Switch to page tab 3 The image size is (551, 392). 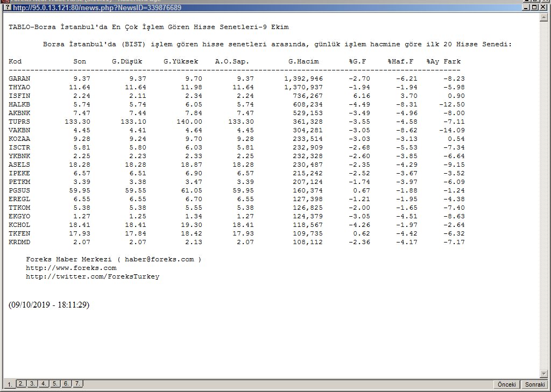click(x=33, y=383)
